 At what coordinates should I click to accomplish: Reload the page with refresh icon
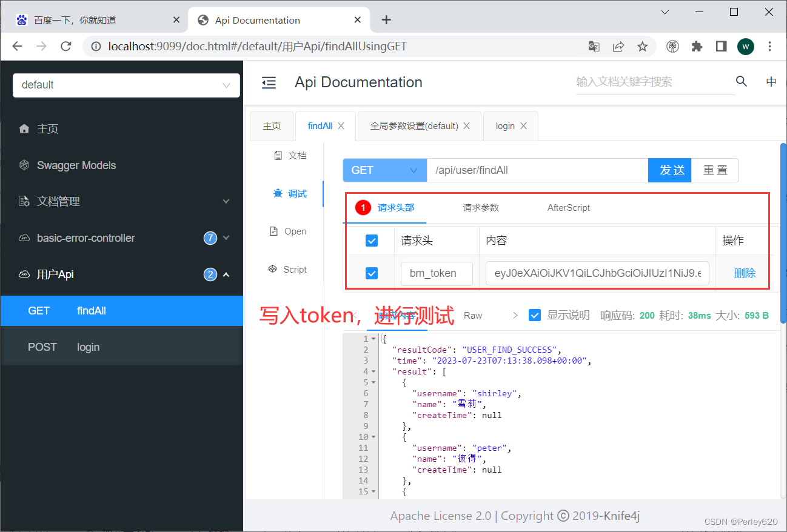[67, 47]
